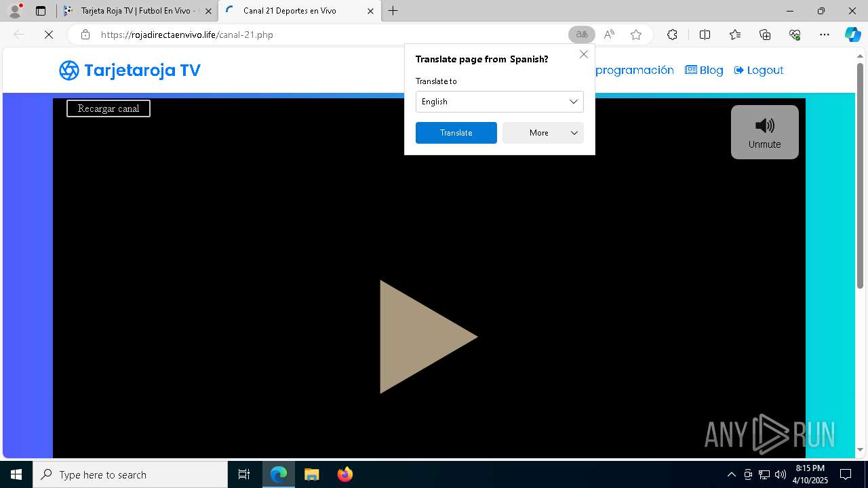Click the Tarjetaroja TV logo
The width and height of the screenshot is (868, 488).
130,70
